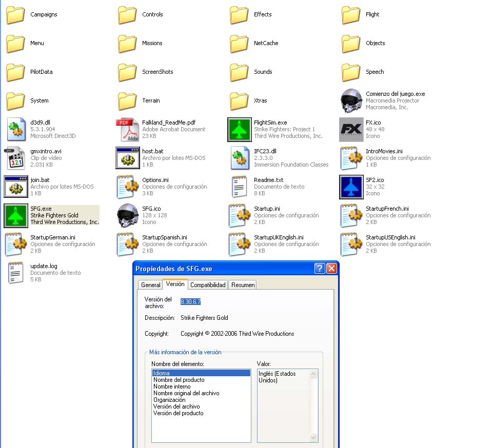
Task: Click the FlightSim.exe file name label
Action: (x=270, y=123)
